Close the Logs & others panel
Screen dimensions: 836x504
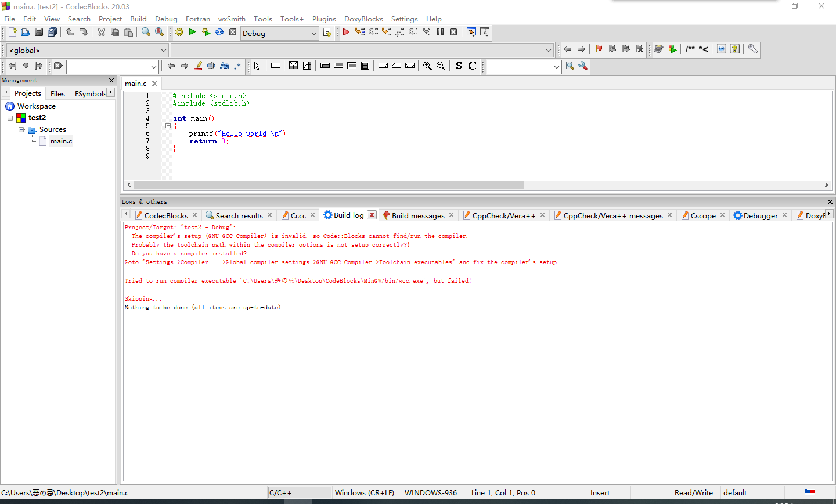click(x=830, y=202)
